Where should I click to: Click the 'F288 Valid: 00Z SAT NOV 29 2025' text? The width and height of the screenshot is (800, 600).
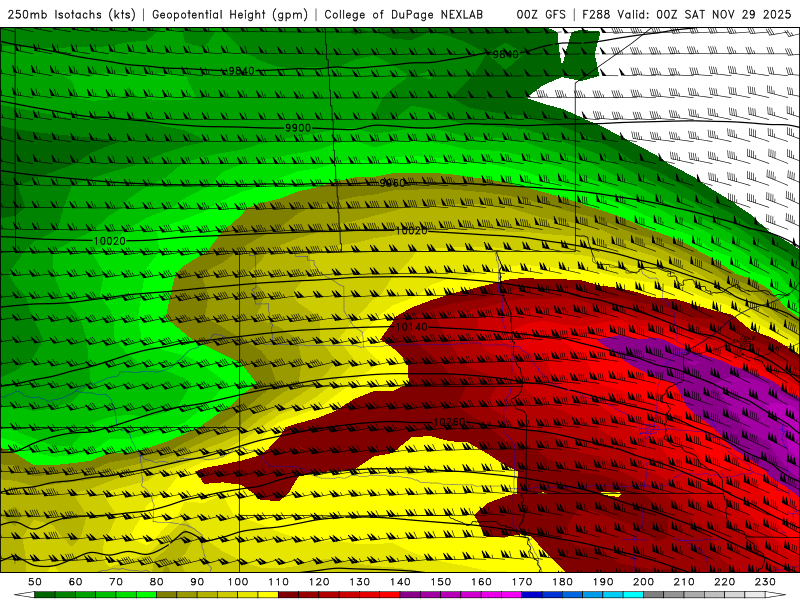point(687,15)
